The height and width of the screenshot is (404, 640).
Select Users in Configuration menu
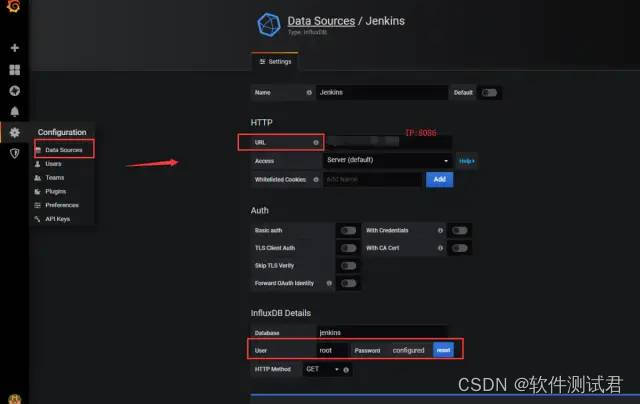pos(53,164)
